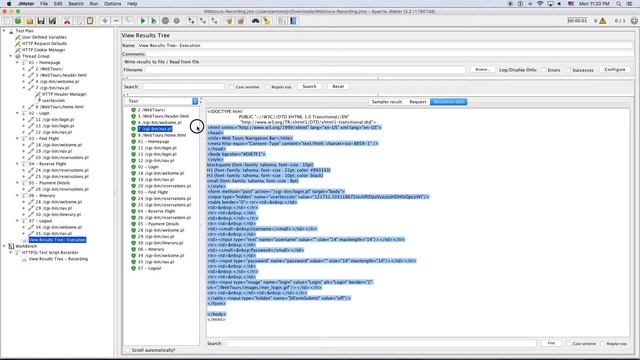Open the Templates toolbar icon
This screenshot has width=640, height=360.
pos(18,21)
